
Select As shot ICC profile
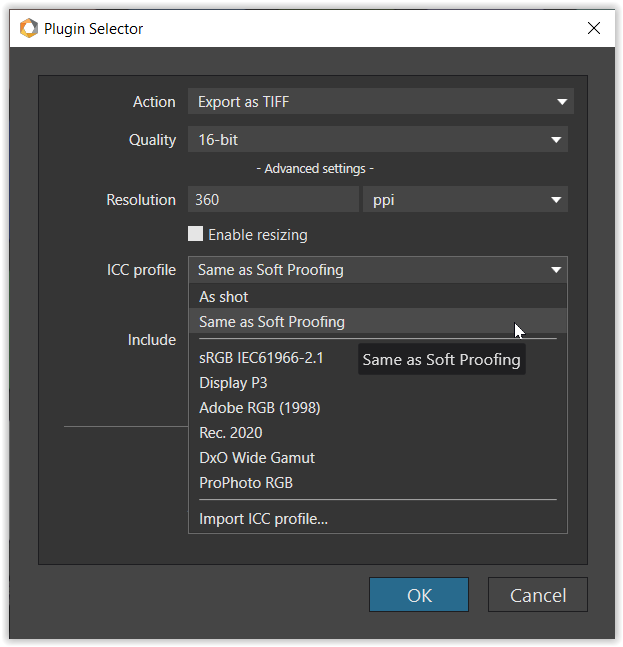coord(378,297)
